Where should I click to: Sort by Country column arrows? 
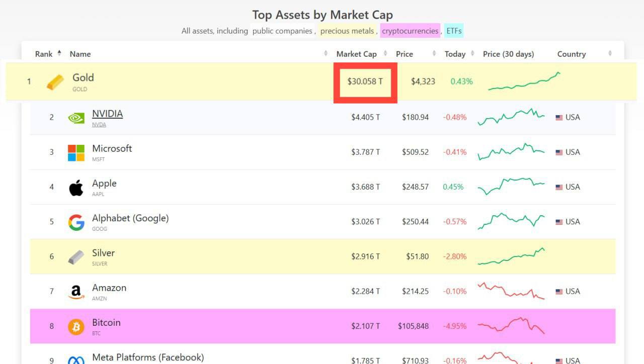click(610, 54)
